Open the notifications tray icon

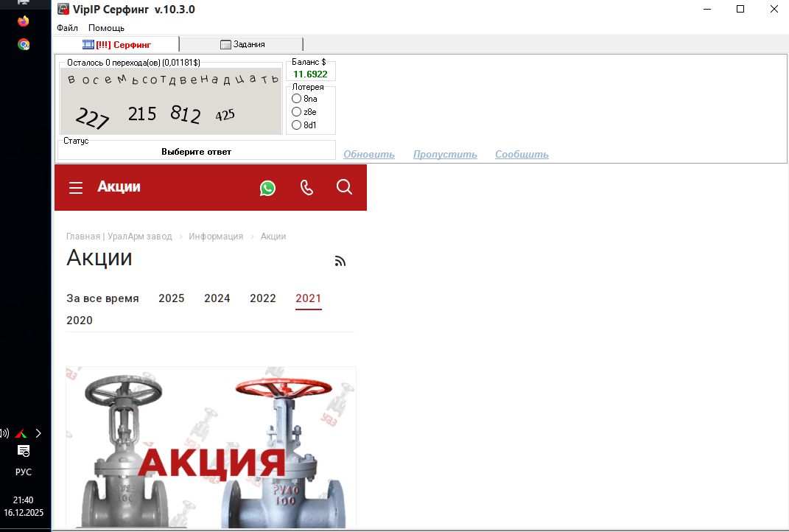point(24,451)
